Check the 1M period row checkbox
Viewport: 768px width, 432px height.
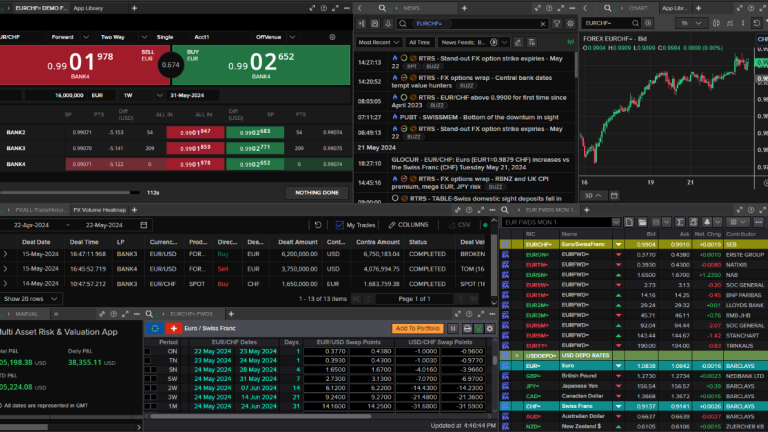[x=147, y=406]
